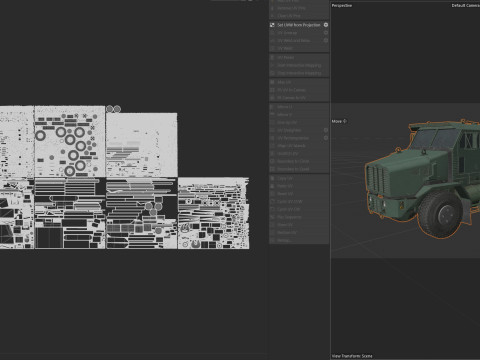This screenshot has height=360, width=480.
Task: Click the Perspective viewport label
Action: pyautogui.click(x=342, y=6)
